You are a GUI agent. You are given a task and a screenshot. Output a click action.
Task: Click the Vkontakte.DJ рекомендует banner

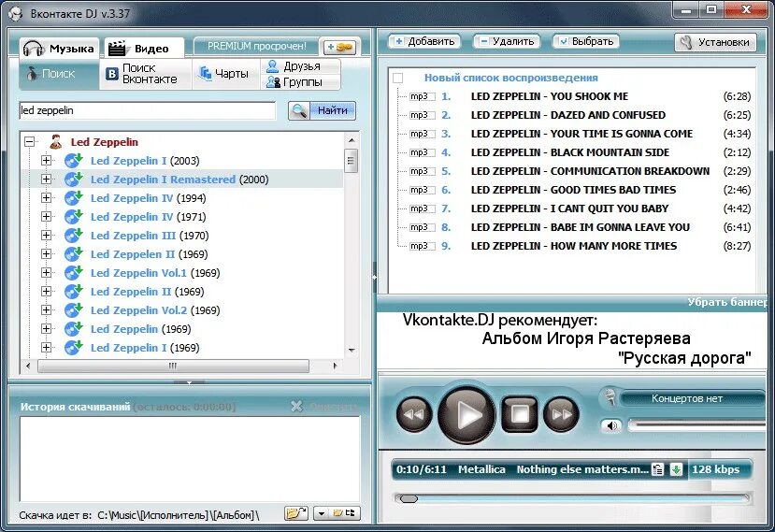(x=573, y=339)
